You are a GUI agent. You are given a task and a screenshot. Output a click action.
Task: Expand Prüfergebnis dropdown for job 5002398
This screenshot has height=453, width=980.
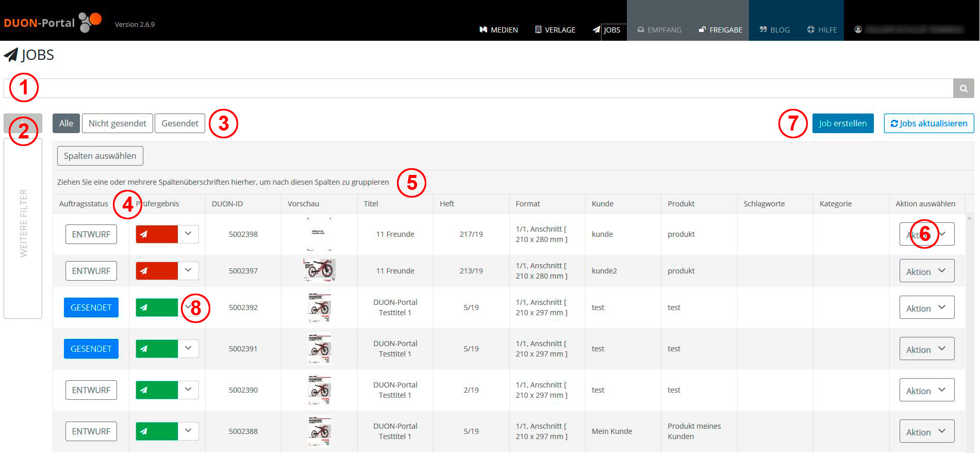click(x=188, y=234)
